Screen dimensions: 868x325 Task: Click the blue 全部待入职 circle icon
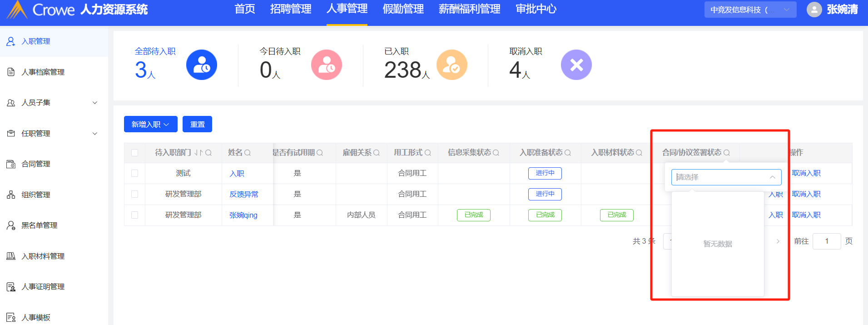201,65
